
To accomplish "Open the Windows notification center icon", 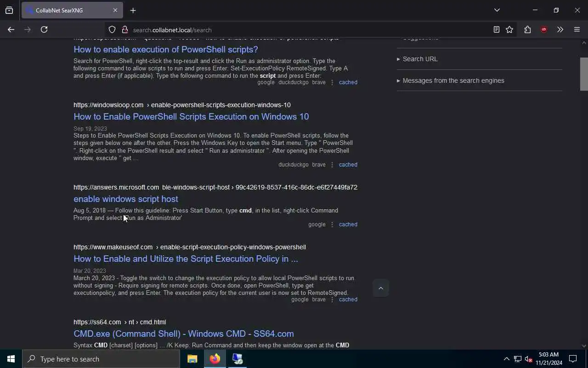I will pos(573,359).
